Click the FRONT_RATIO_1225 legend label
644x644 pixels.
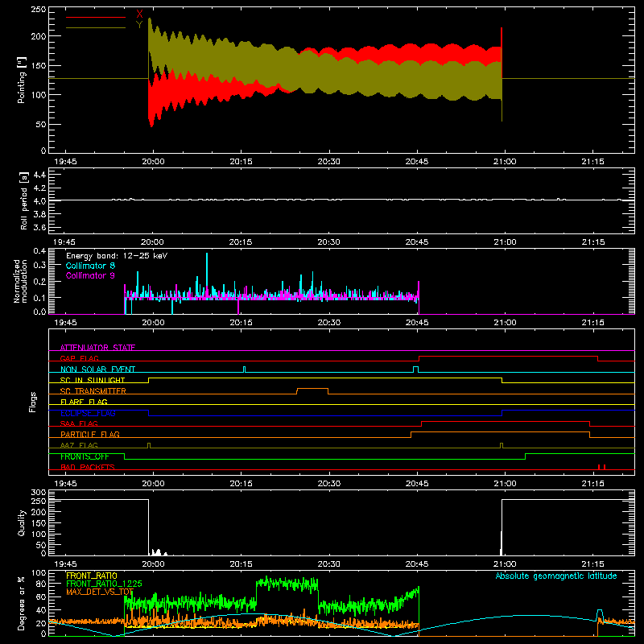pos(104,584)
